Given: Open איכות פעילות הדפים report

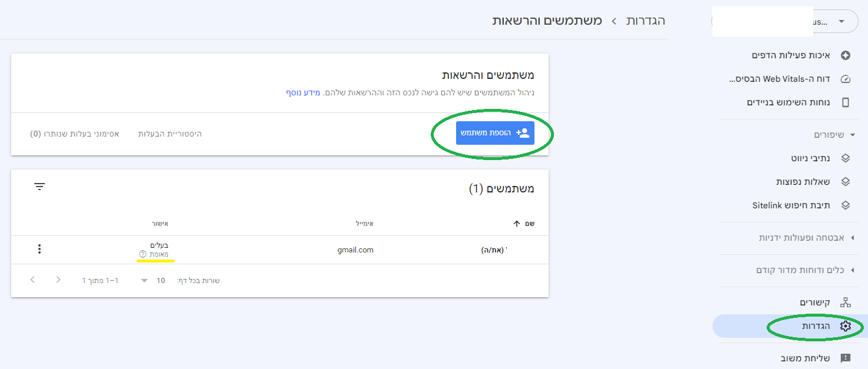Looking at the screenshot, I should [x=790, y=55].
